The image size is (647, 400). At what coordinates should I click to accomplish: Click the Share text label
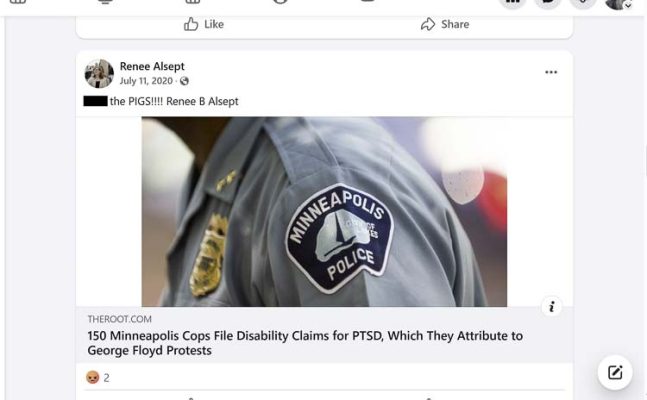(x=455, y=24)
